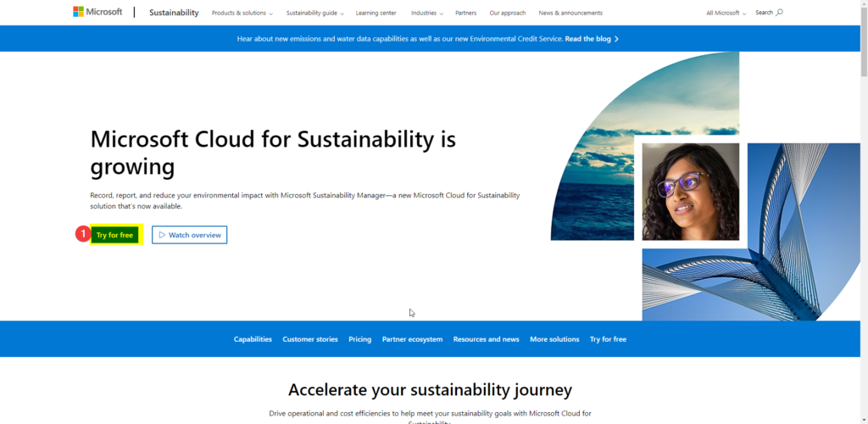Image resolution: width=868 pixels, height=424 pixels.
Task: Jump to Partner ecosystem section
Action: tap(413, 339)
